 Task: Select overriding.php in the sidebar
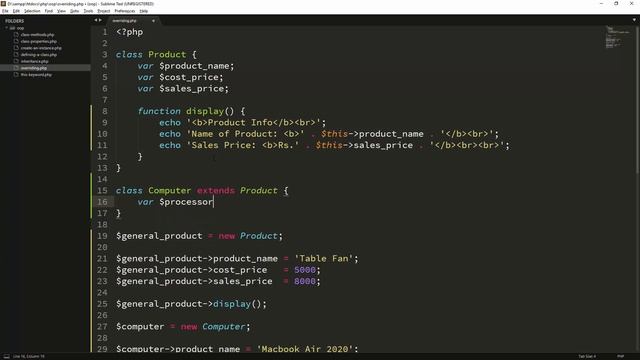33,68
